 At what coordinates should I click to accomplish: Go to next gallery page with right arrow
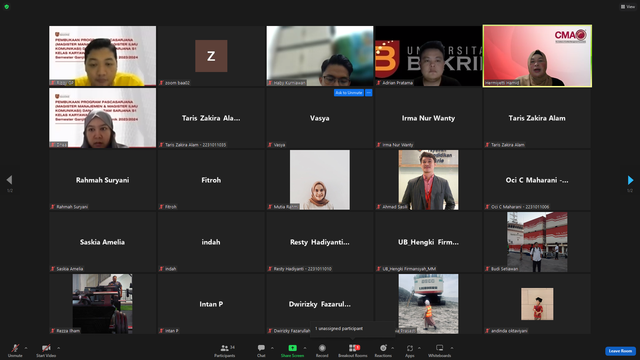click(630, 180)
